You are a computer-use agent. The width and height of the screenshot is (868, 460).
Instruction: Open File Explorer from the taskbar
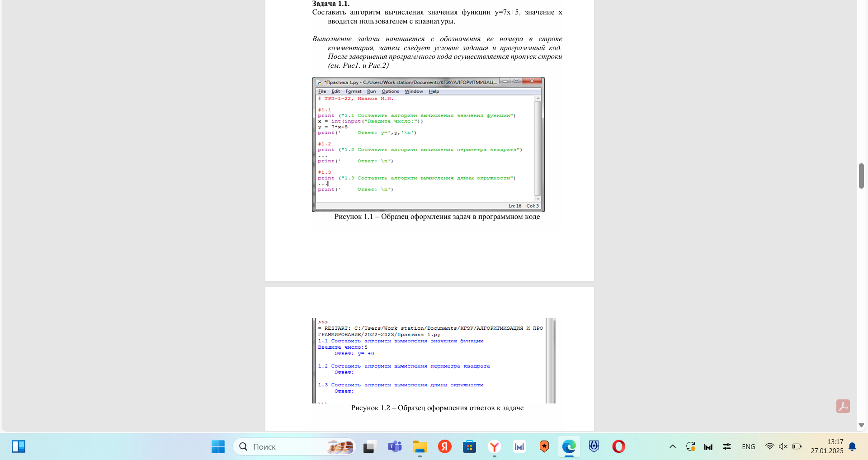pyautogui.click(x=420, y=447)
